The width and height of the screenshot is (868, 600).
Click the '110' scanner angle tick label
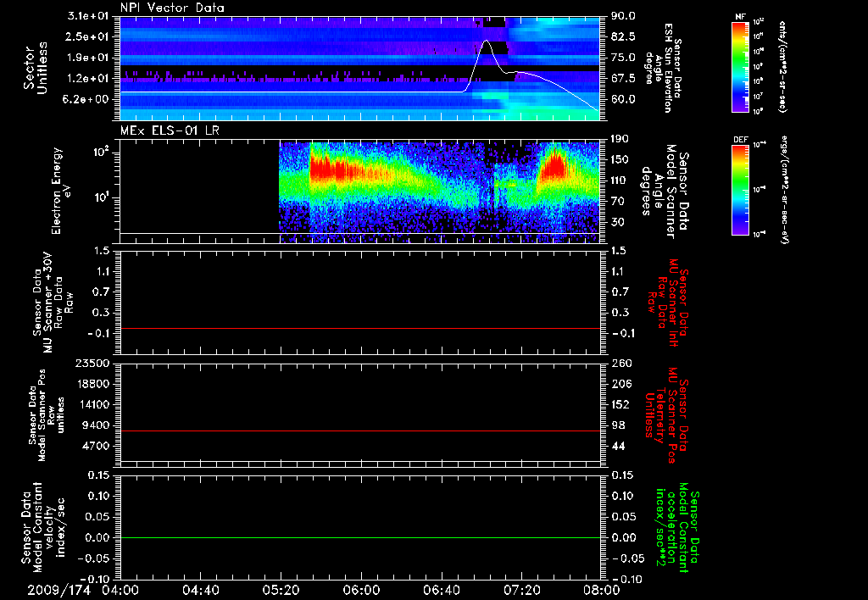coord(620,181)
